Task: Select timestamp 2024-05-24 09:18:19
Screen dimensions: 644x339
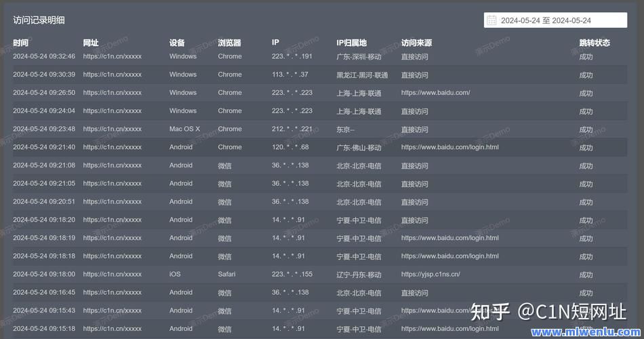Action: click(44, 237)
